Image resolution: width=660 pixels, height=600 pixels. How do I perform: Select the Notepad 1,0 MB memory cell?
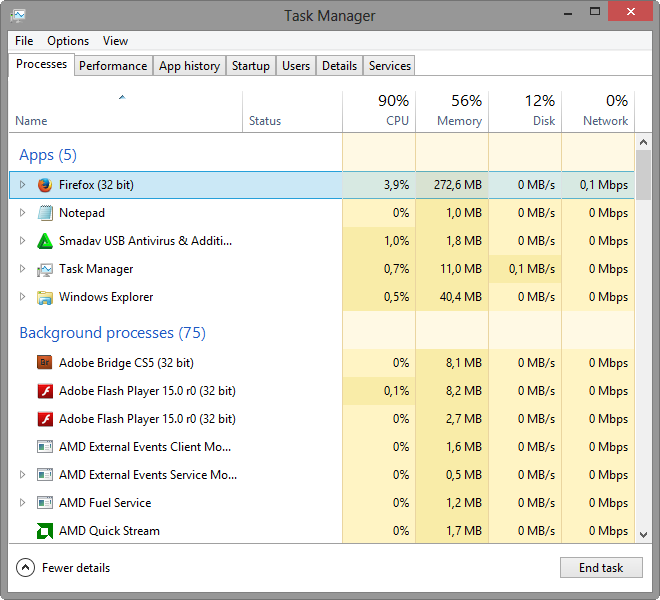pyautogui.click(x=452, y=213)
